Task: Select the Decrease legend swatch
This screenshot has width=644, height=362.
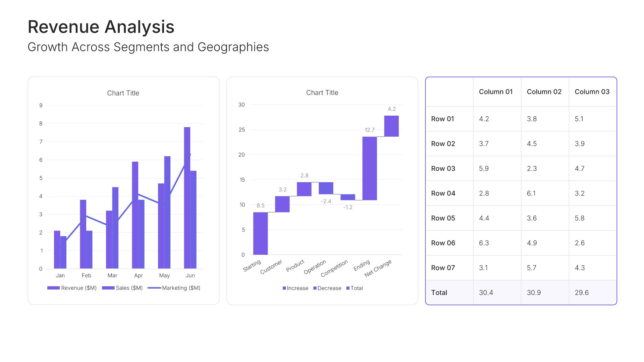Action: pyautogui.click(x=315, y=288)
